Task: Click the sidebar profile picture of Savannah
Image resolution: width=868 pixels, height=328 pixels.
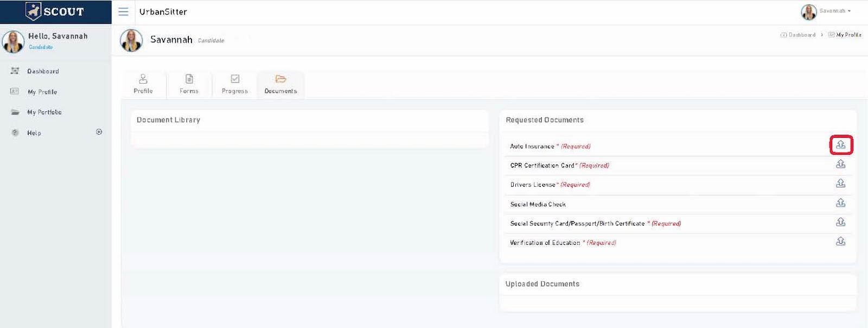Action: [x=13, y=41]
